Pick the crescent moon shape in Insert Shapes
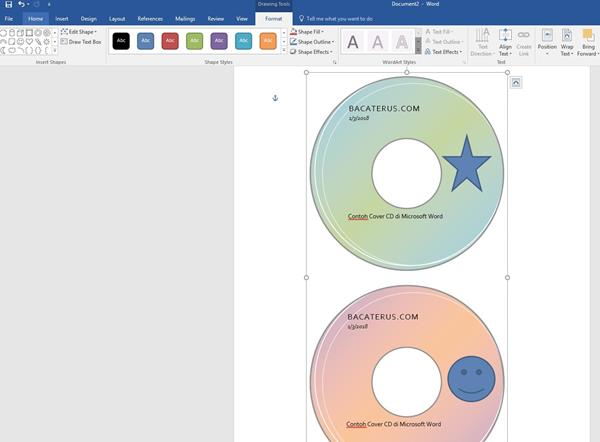 (3, 51)
